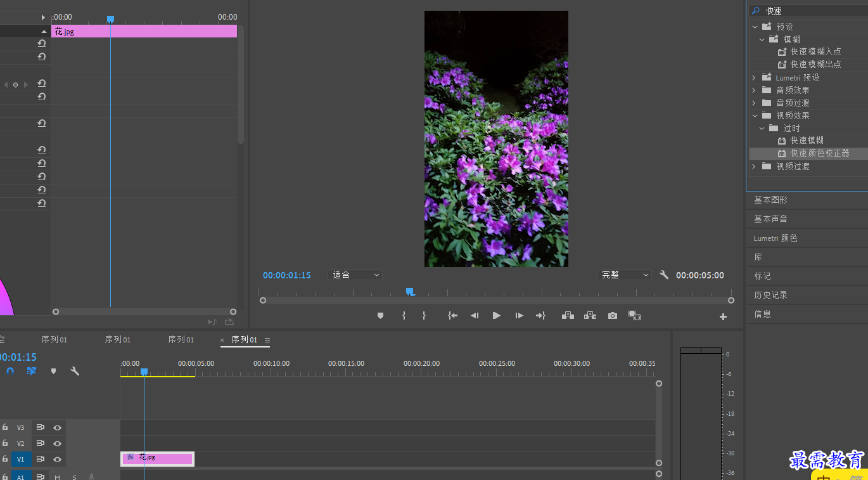Click the timeline ruler playhead handle

coord(144,372)
